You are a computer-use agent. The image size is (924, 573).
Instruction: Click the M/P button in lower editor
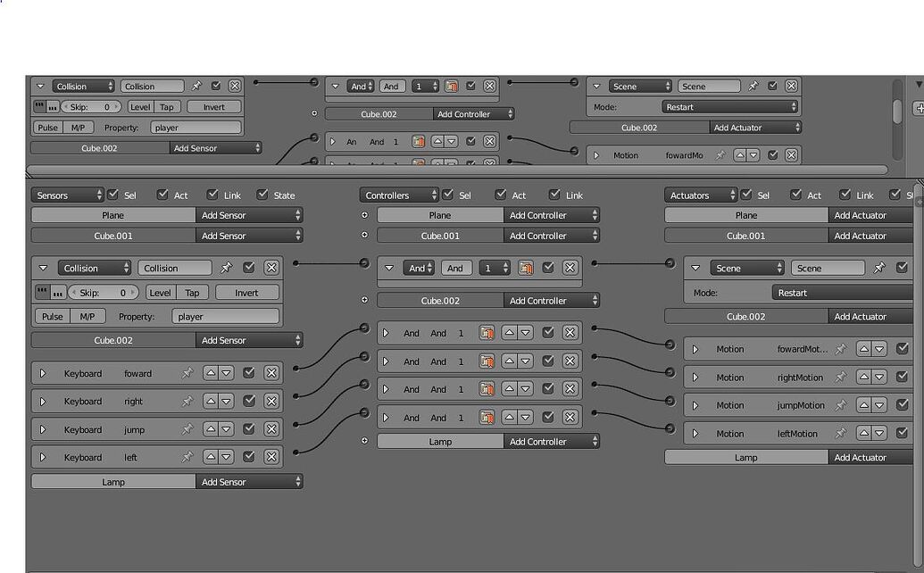[87, 316]
